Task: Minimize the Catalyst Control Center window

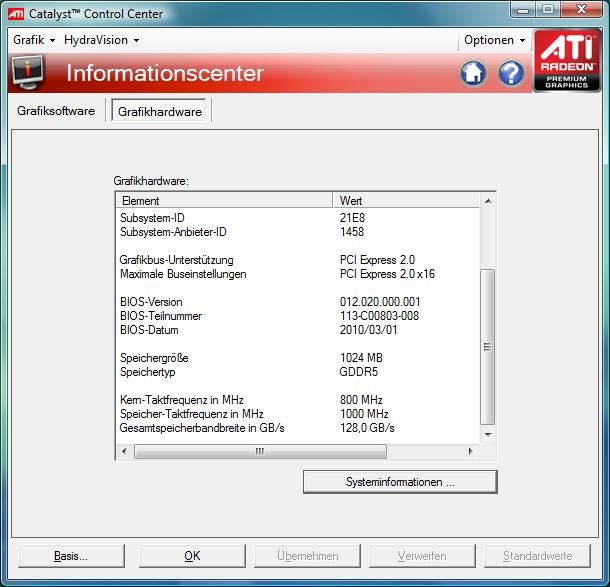Action: click(523, 9)
